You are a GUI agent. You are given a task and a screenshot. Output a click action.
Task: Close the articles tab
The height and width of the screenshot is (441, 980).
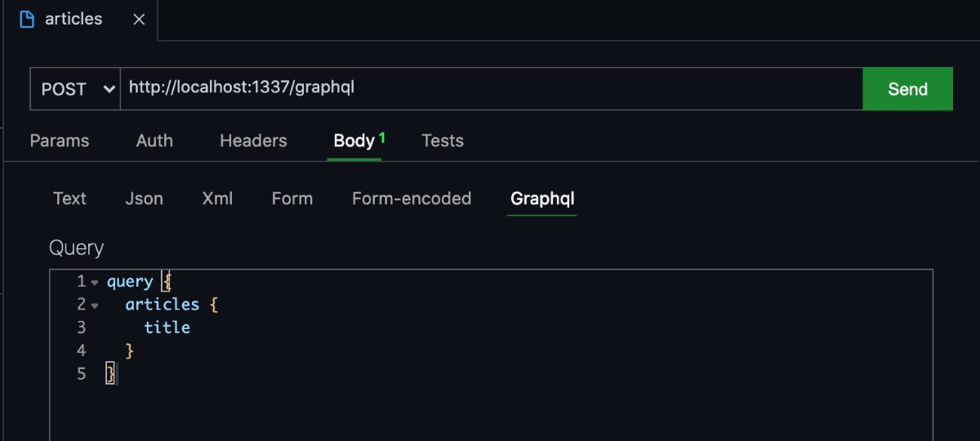(139, 20)
